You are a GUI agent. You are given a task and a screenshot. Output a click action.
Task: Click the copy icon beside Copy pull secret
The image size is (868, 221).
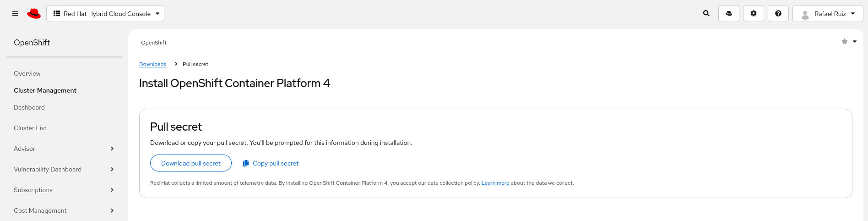tap(246, 163)
